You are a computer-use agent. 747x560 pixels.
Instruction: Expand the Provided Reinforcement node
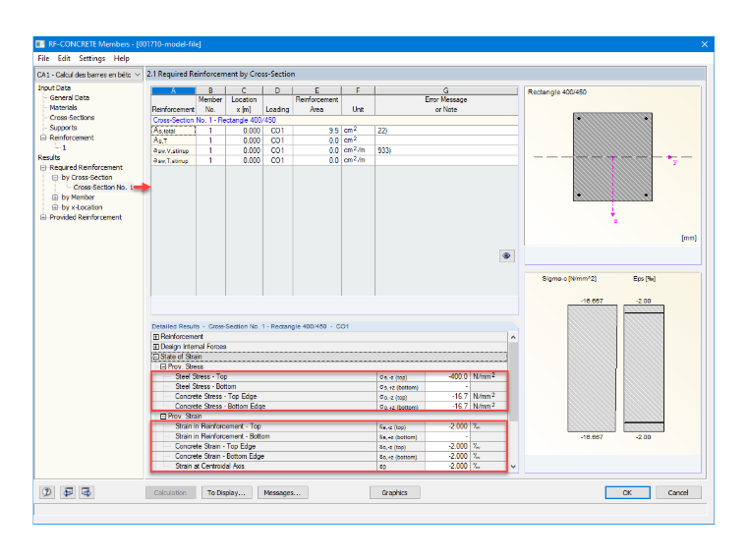43,217
